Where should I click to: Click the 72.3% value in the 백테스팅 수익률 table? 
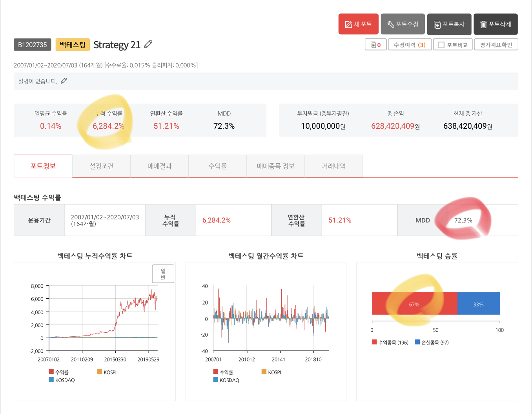[463, 220]
